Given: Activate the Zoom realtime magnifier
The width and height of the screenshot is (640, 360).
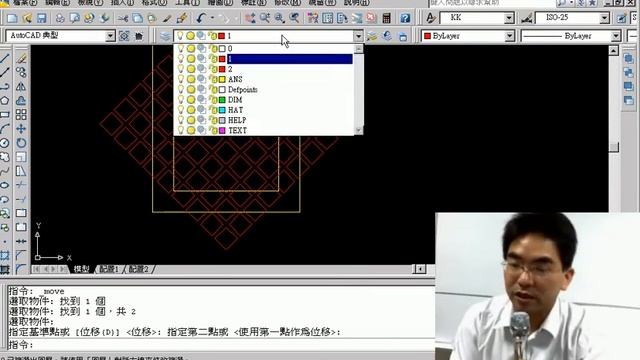Looking at the screenshot, I should [265, 18].
